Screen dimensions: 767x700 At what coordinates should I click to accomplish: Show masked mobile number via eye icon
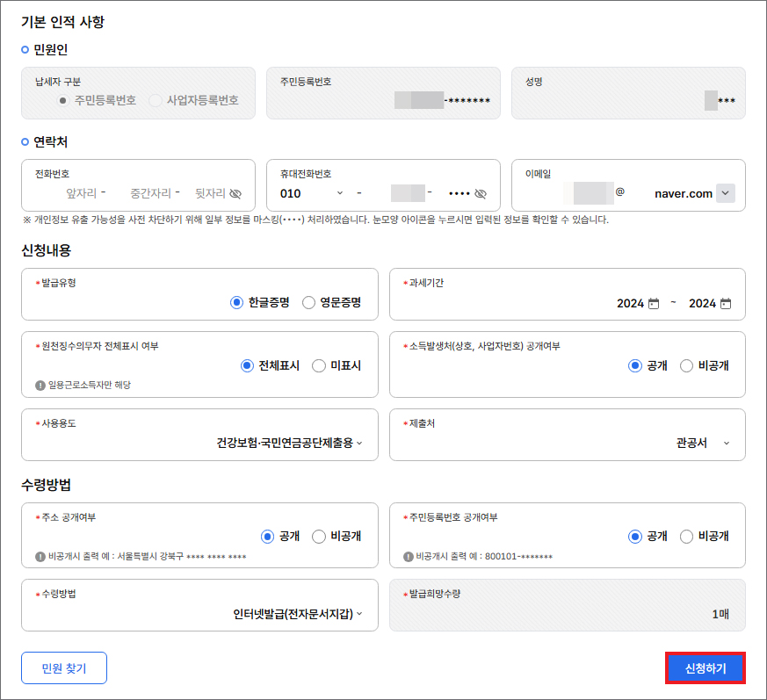click(x=480, y=193)
